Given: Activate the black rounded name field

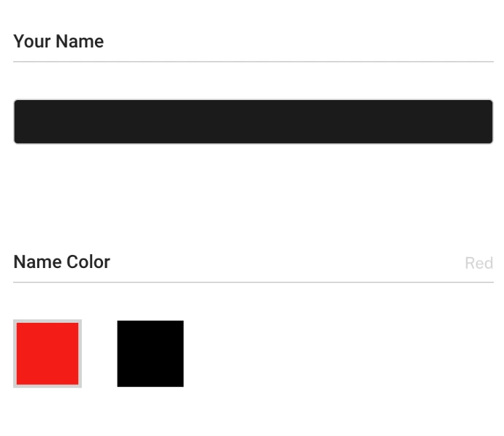Looking at the screenshot, I should [x=253, y=122].
